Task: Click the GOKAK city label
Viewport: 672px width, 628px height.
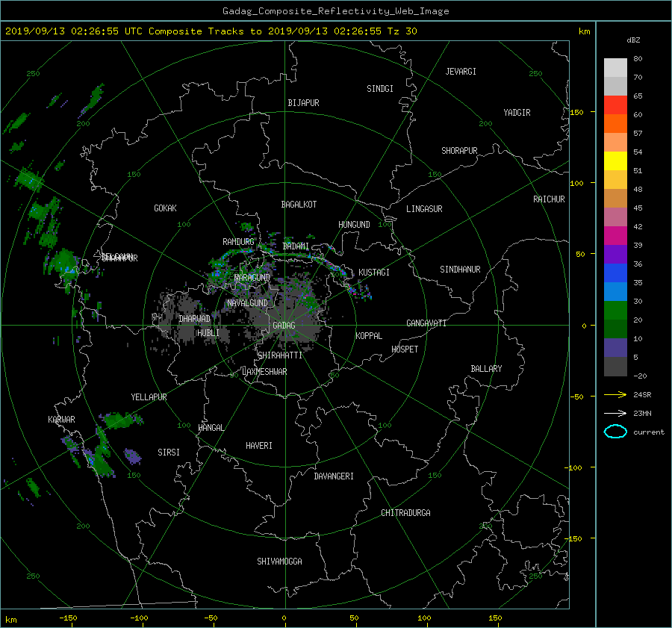Action: [x=165, y=208]
